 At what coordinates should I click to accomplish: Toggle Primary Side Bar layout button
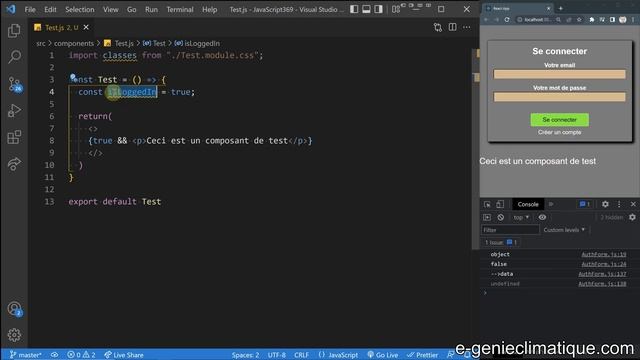pos(354,9)
